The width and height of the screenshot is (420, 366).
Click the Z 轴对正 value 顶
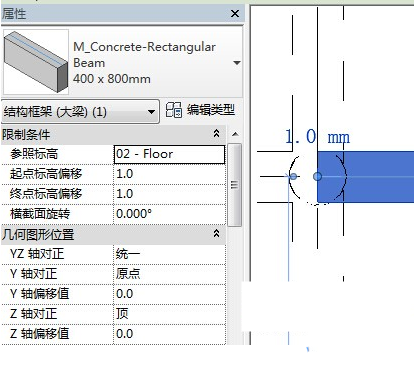coord(170,314)
